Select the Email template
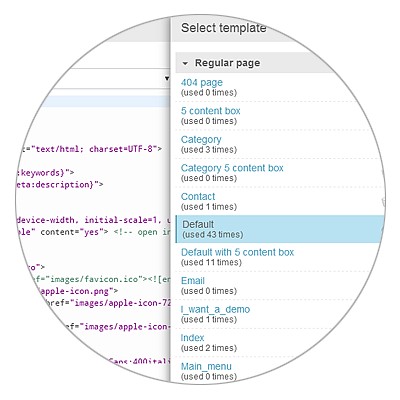Screen dimensions: 400x400 pyautogui.click(x=193, y=281)
